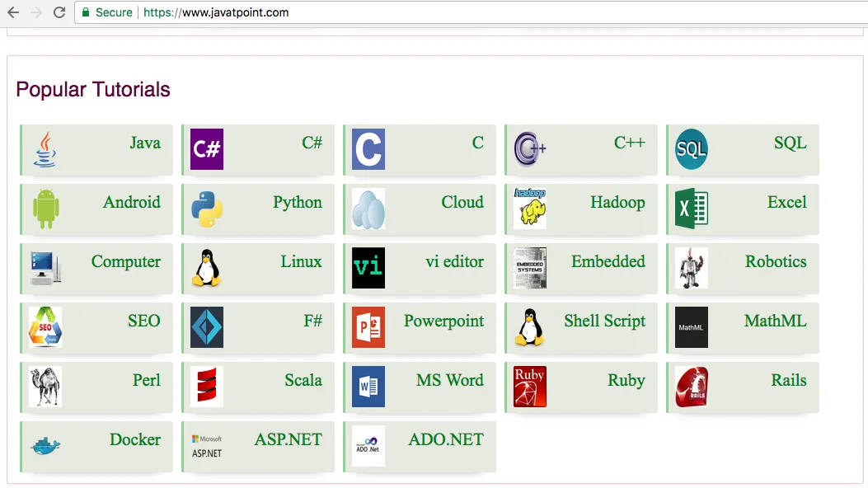Open the SEO tutorial link

point(144,321)
